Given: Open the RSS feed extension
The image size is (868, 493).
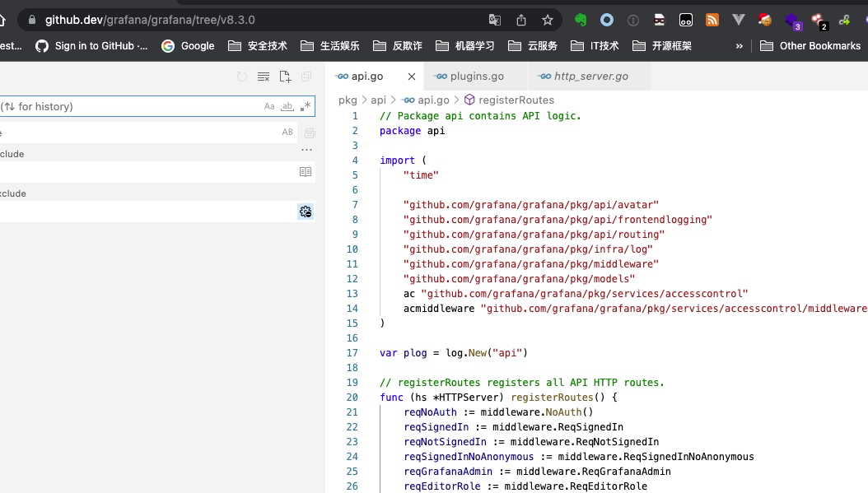Looking at the screenshot, I should 712,21.
